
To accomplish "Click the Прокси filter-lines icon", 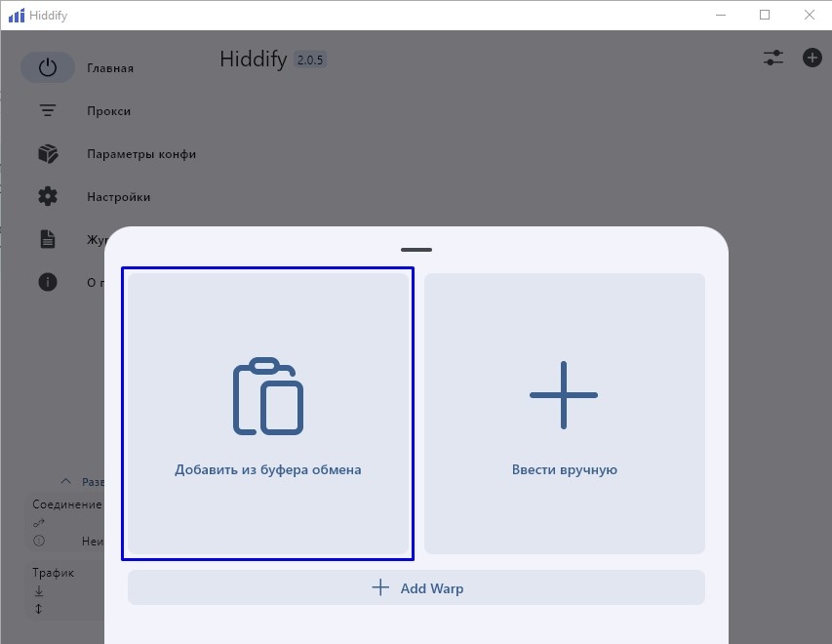I will [48, 111].
